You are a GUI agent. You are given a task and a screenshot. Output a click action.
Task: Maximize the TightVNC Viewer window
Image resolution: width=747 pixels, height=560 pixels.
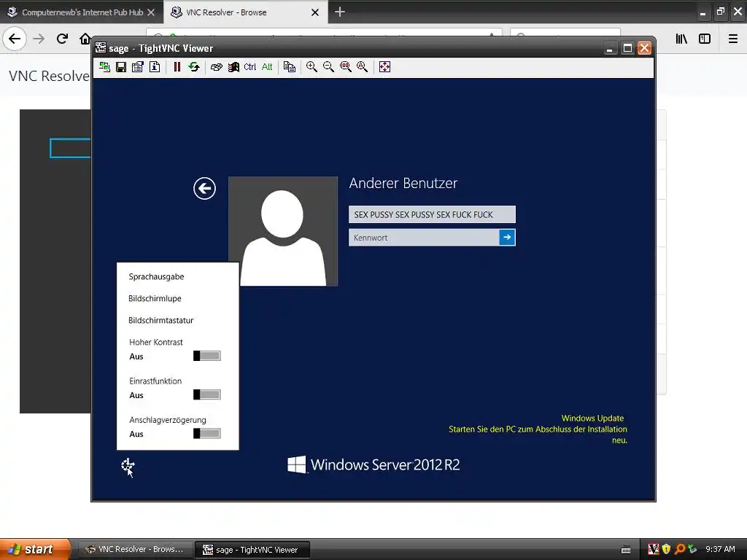(628, 48)
